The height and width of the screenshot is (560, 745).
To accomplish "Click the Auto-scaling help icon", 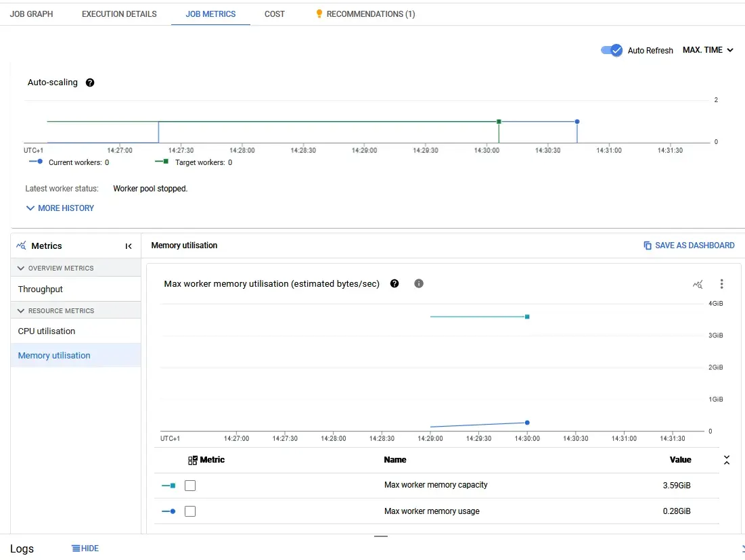I will point(90,83).
